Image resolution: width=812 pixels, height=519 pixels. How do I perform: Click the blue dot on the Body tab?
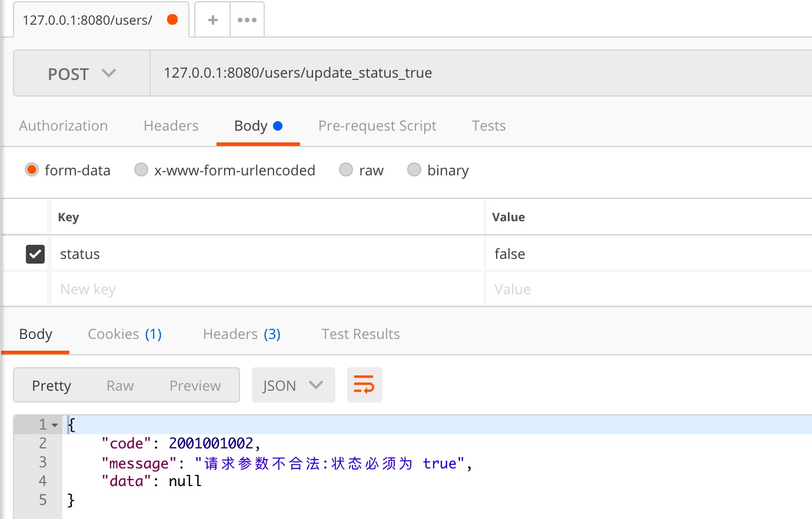pyautogui.click(x=277, y=125)
